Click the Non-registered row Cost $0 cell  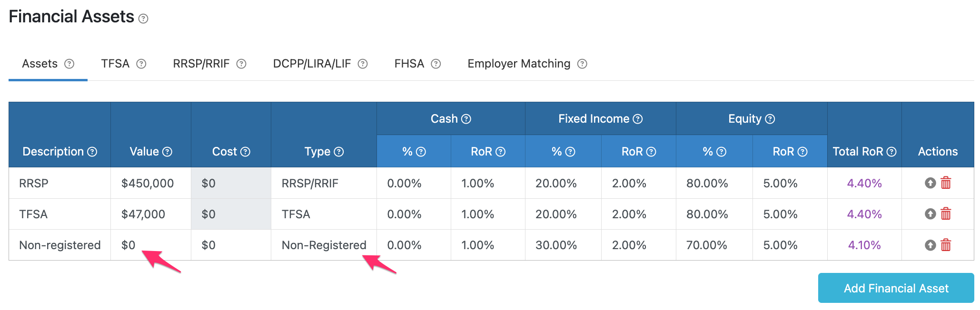(231, 245)
